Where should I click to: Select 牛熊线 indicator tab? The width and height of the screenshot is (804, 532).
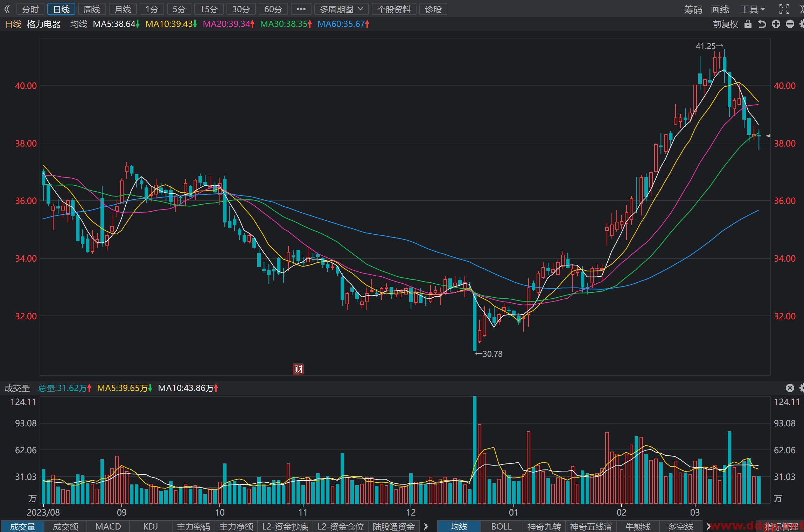(x=638, y=526)
